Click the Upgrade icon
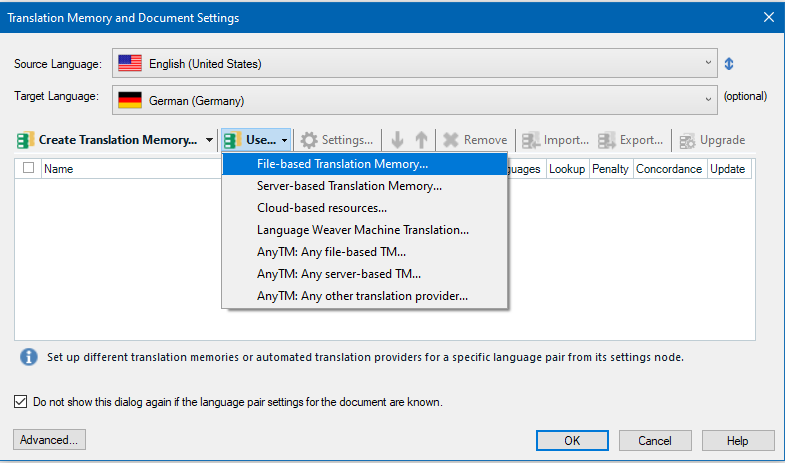Image resolution: width=785 pixels, height=463 pixels. tap(687, 141)
